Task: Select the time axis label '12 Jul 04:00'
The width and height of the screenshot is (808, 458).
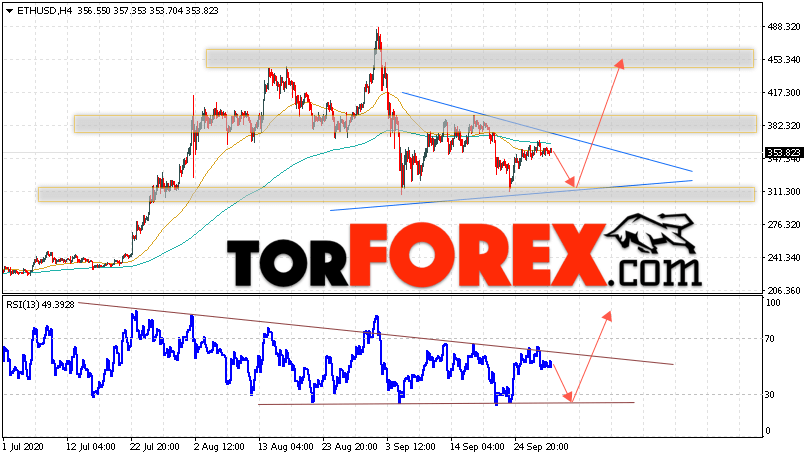Action: coord(91,446)
